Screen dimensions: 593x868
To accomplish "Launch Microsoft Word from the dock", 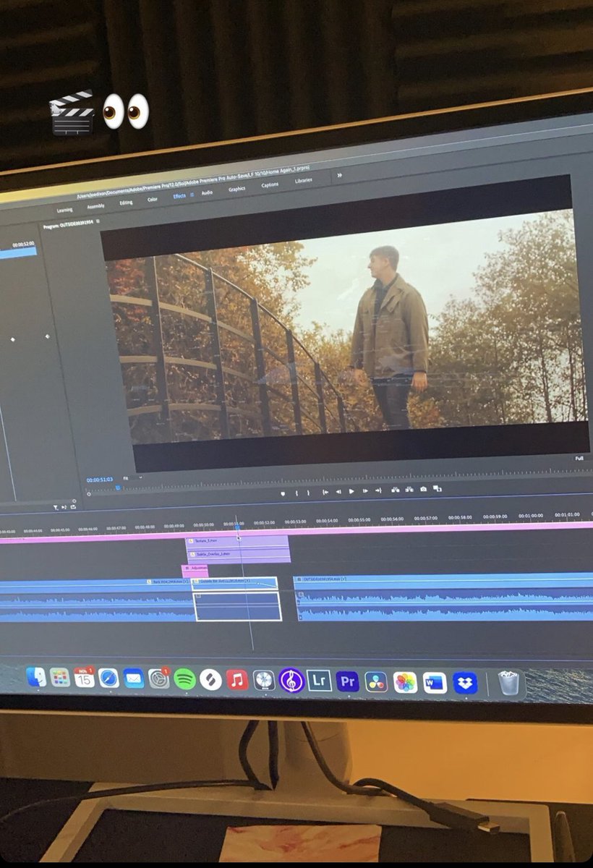I will pos(435,683).
